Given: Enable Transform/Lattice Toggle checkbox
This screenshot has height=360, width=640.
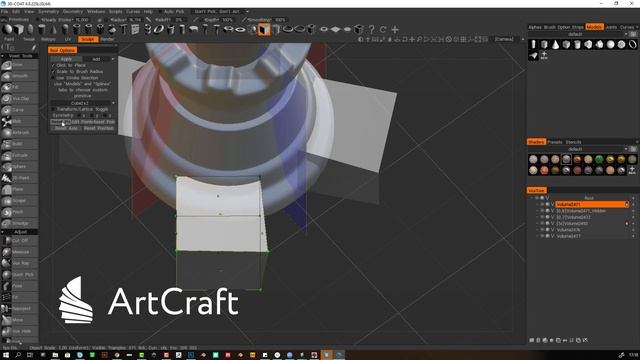Looking at the screenshot, I should point(53,109).
